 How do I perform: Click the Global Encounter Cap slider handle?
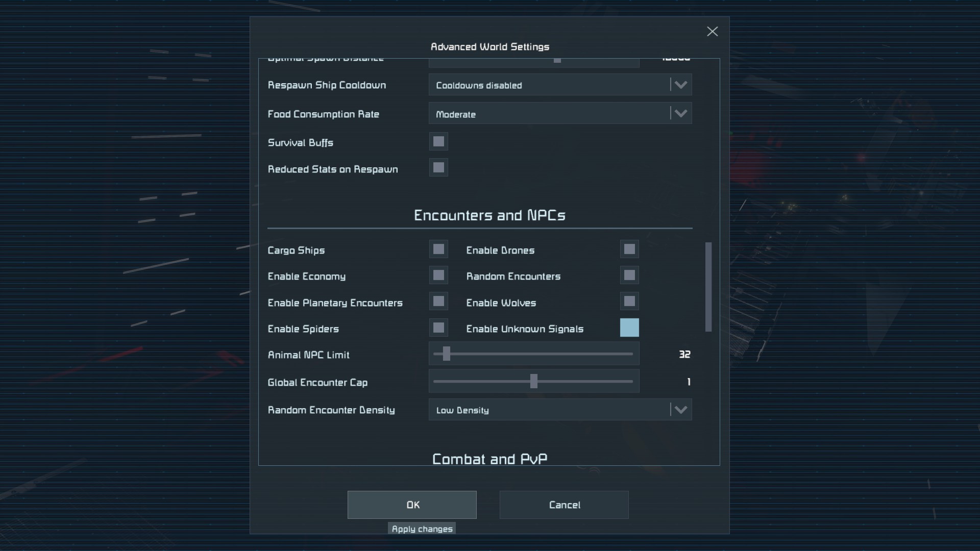click(x=534, y=382)
